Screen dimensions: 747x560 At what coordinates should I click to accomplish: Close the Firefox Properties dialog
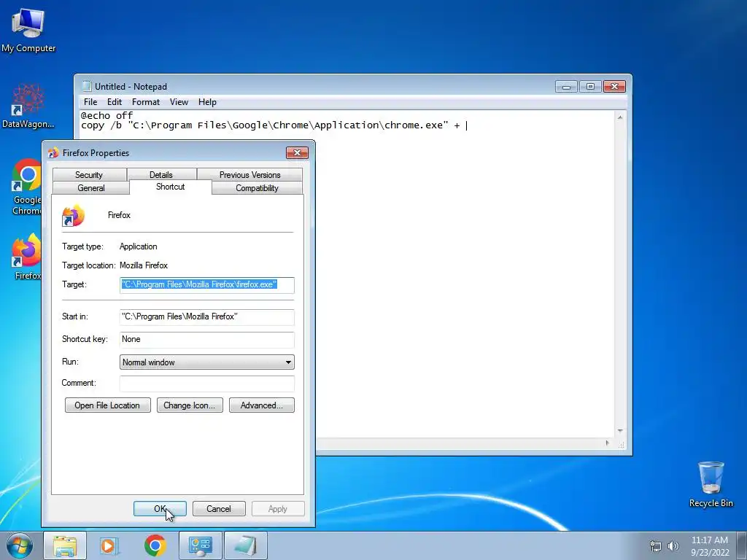coord(297,152)
